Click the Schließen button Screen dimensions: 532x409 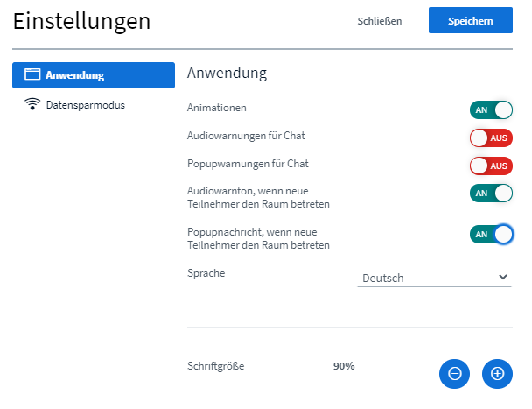click(380, 21)
